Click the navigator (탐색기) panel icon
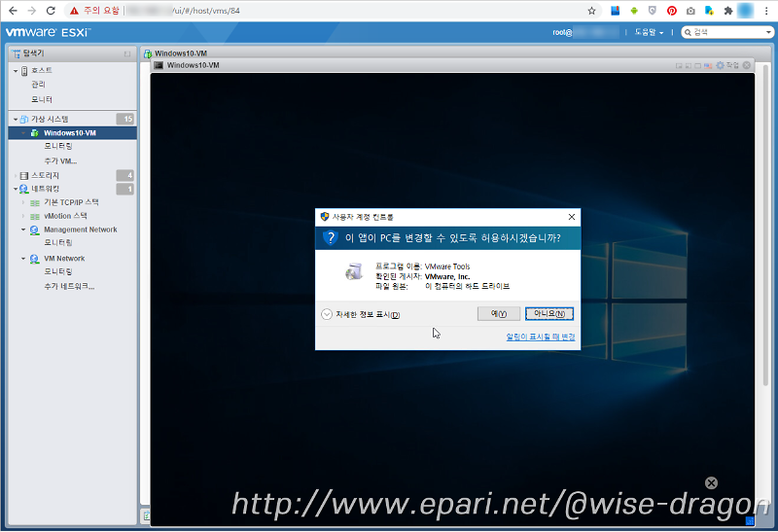778x532 pixels. [x=17, y=53]
